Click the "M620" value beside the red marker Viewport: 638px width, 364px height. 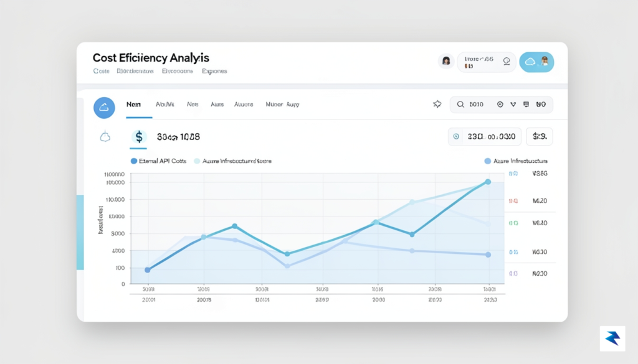[540, 201]
